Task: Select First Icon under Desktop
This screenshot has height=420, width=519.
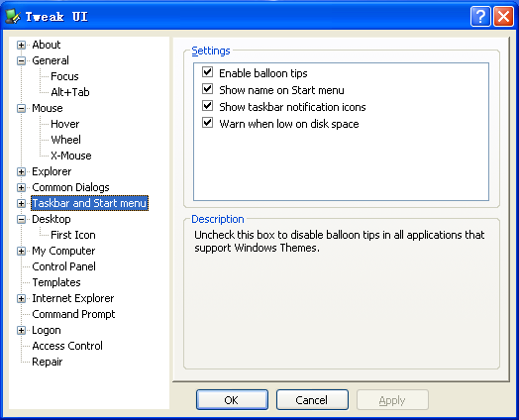Action: (73, 235)
